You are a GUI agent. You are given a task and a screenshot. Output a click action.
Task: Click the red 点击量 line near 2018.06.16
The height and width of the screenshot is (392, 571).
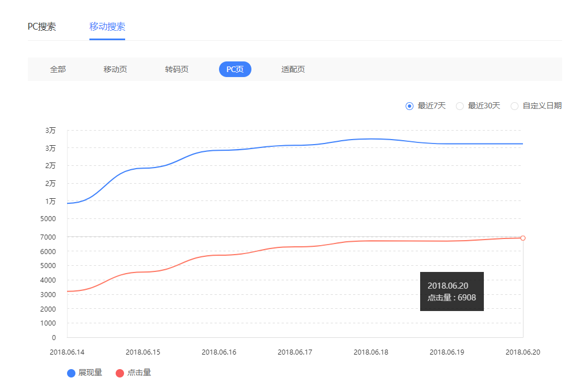click(218, 255)
